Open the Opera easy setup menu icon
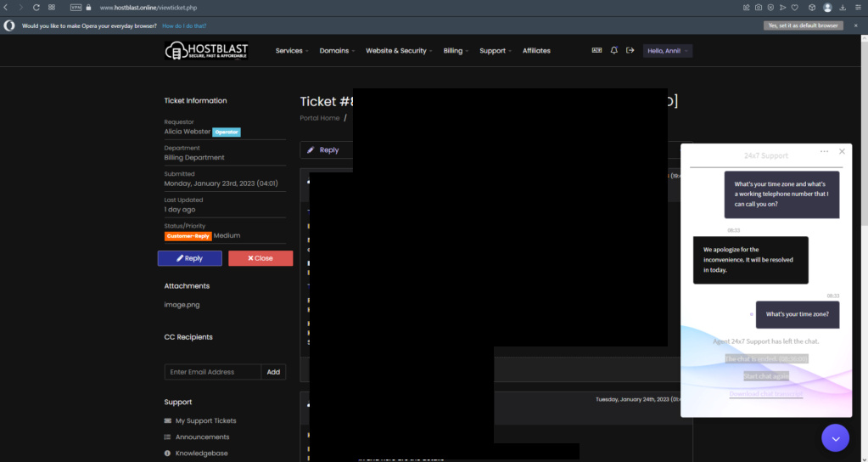The image size is (868, 462). (858, 8)
